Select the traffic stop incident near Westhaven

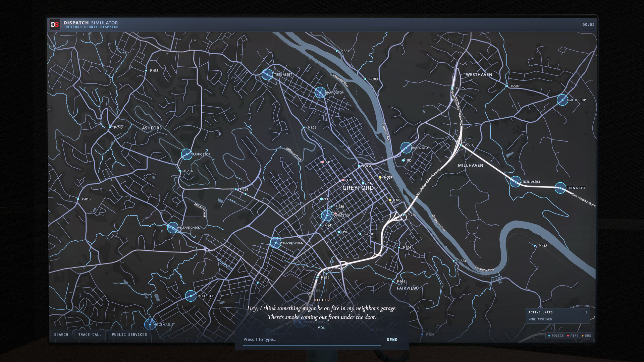[562, 100]
